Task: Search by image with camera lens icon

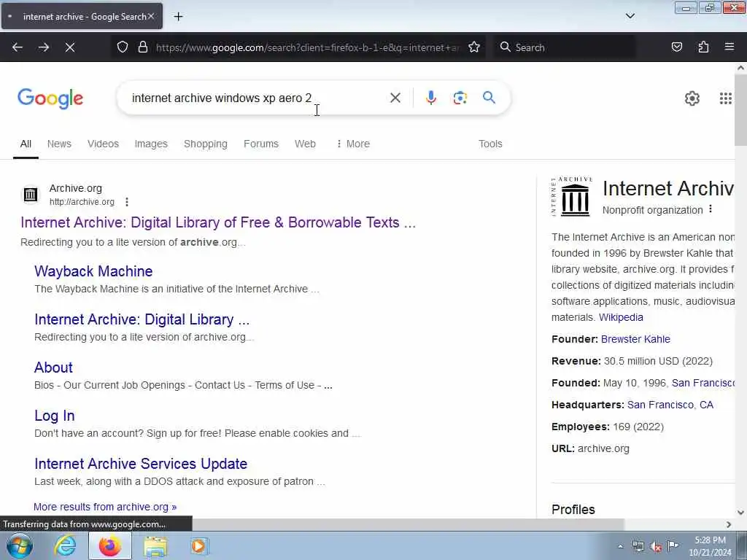Action: (x=460, y=98)
